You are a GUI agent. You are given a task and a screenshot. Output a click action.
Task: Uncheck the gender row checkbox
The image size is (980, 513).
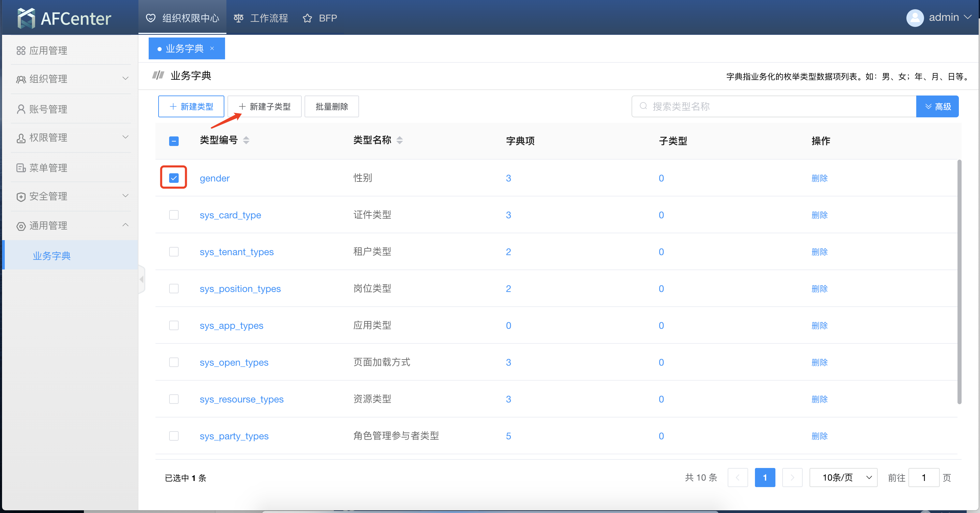pyautogui.click(x=174, y=178)
